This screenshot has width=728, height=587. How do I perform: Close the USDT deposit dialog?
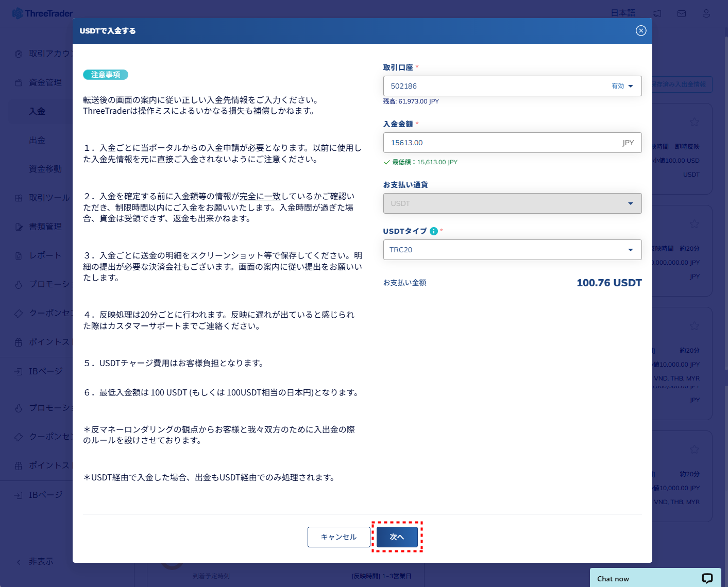coord(641,31)
